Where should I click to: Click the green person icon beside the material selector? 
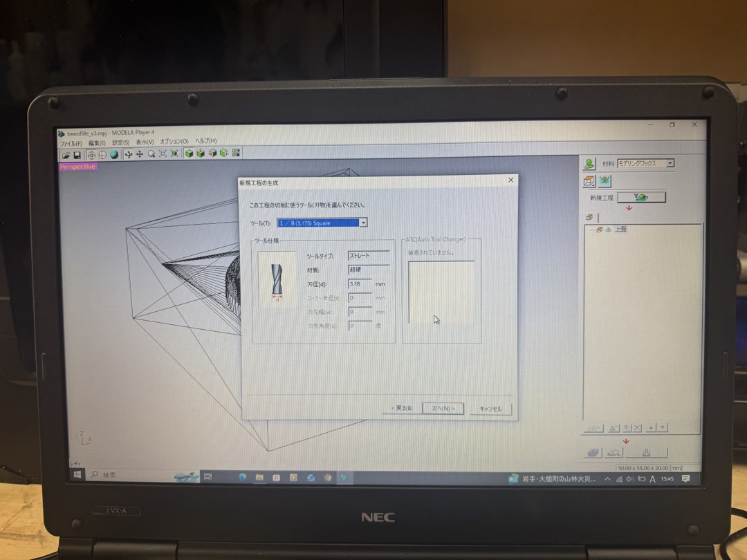point(589,164)
